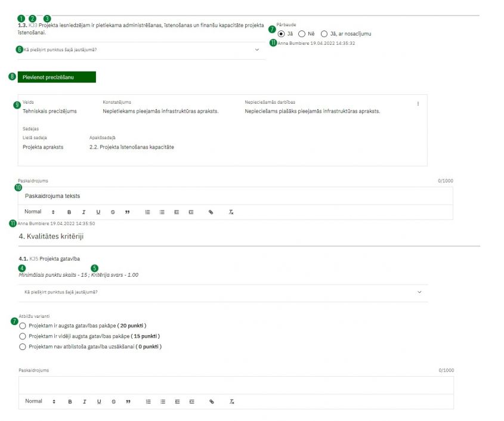Decrease indent in first Paskaidrojums toolbar
The height and width of the screenshot is (421, 504).
[177, 212]
